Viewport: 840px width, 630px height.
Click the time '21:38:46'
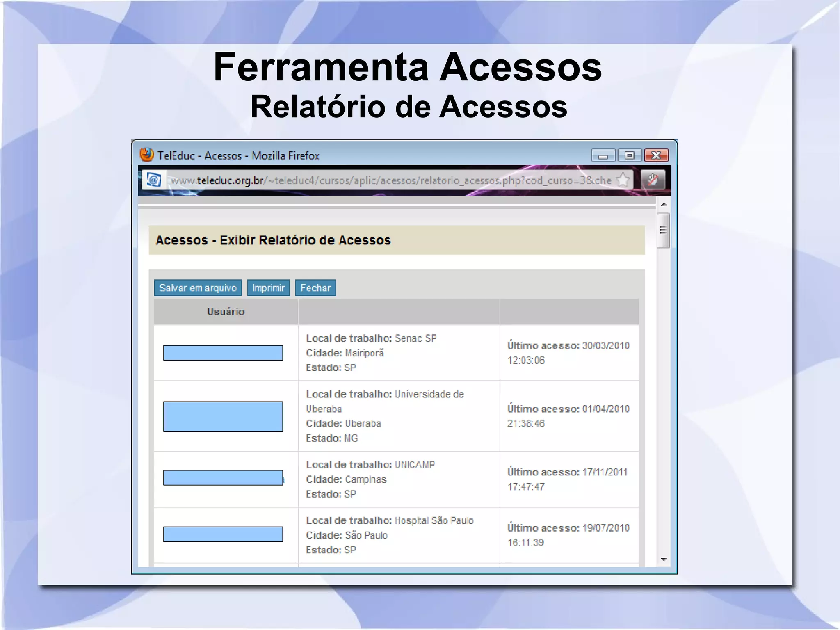point(526,423)
